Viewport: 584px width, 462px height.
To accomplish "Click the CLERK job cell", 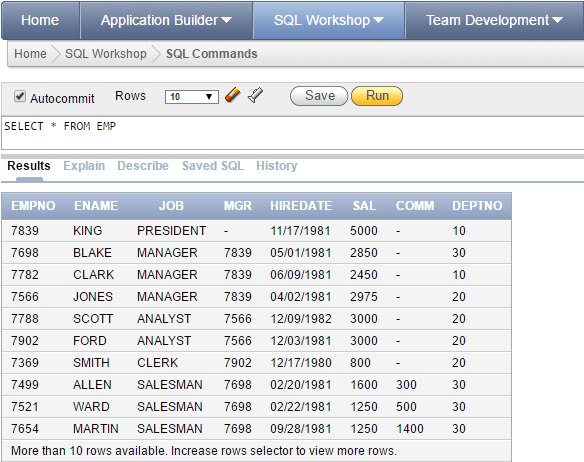I will [x=158, y=363].
